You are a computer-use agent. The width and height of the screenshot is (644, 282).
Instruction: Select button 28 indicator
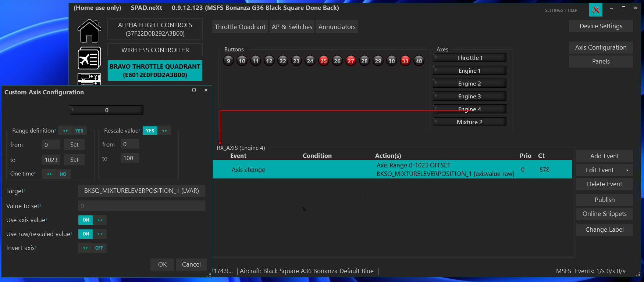click(364, 61)
